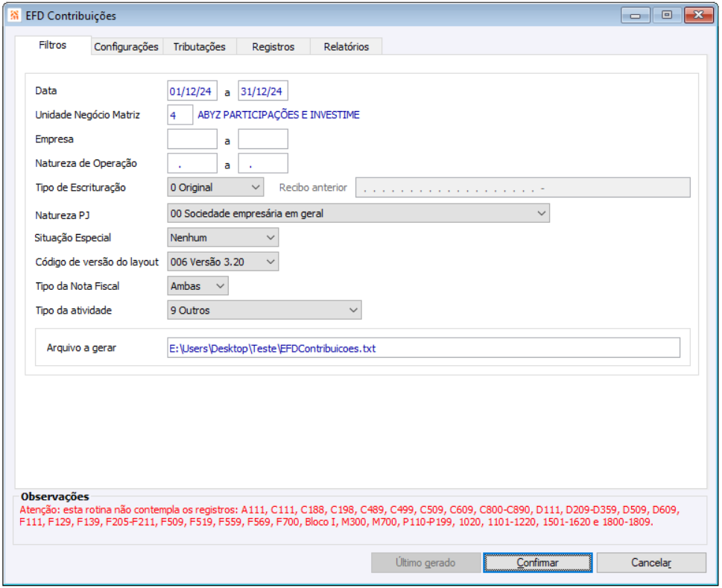
Task: Click the end date field 31/12/24
Action: (x=263, y=91)
